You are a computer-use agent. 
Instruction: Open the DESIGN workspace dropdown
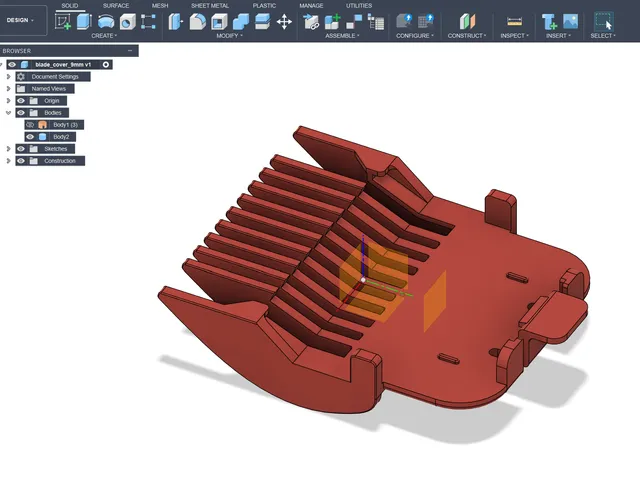click(x=20, y=20)
